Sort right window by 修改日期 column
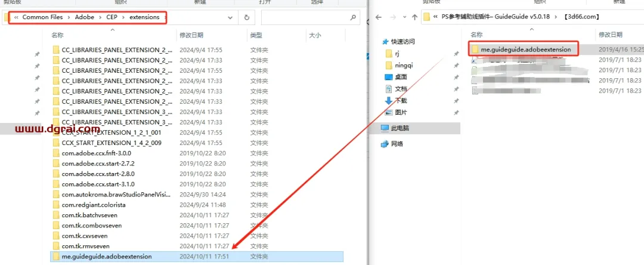The image size is (644, 265). pyautogui.click(x=611, y=35)
